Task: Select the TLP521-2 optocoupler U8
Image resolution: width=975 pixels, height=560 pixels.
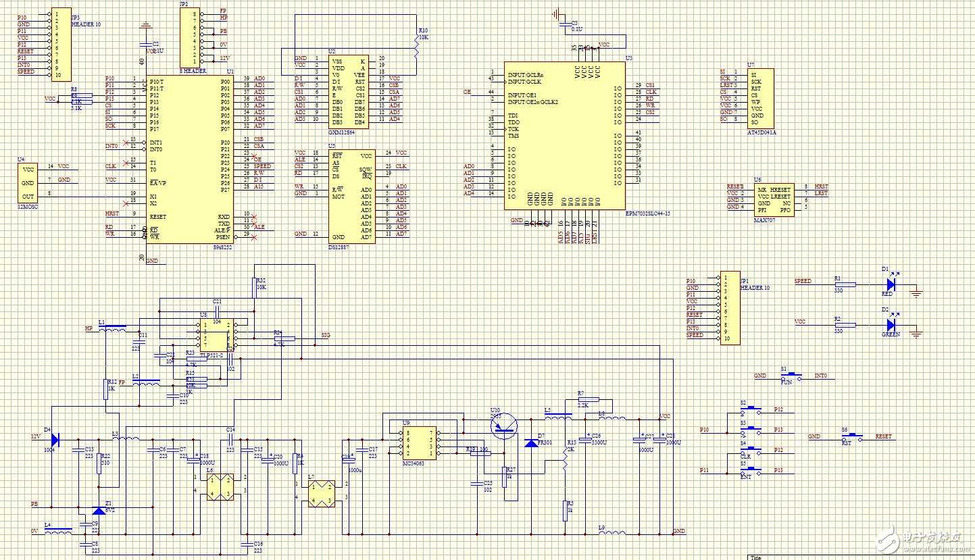Action: [216, 335]
